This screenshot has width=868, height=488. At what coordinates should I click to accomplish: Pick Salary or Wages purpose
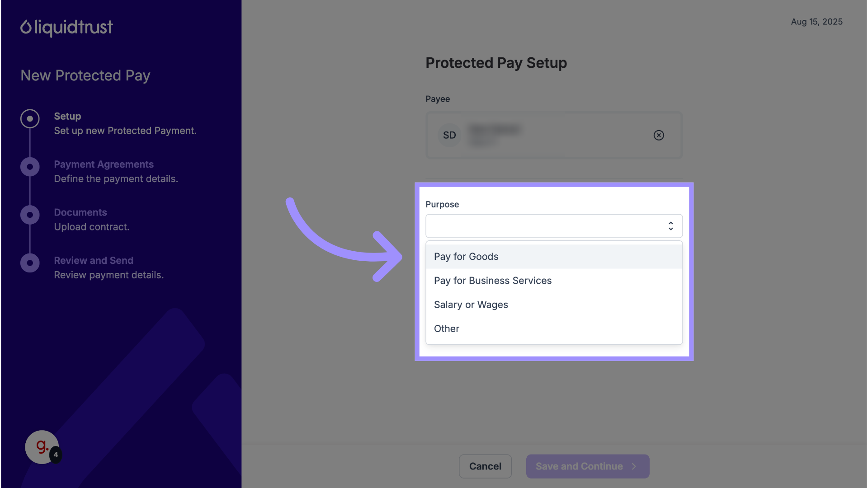471,305
